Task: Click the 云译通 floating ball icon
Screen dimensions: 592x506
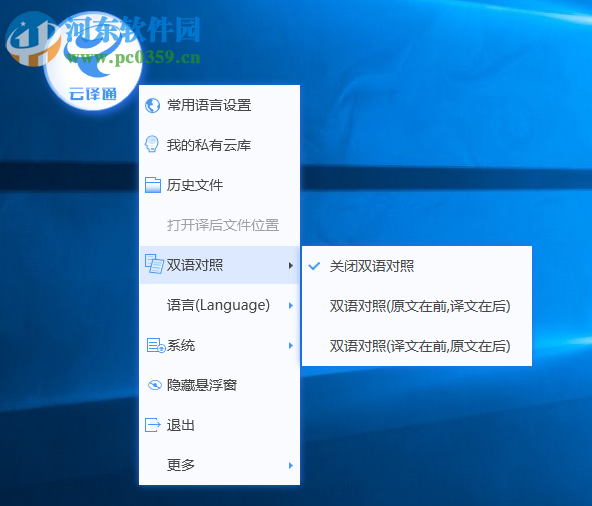Action: (x=93, y=61)
